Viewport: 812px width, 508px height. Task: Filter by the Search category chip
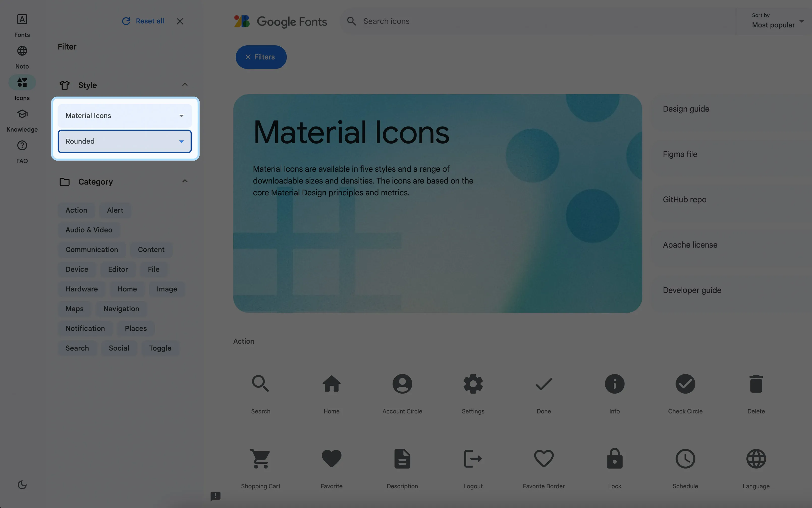[77, 348]
